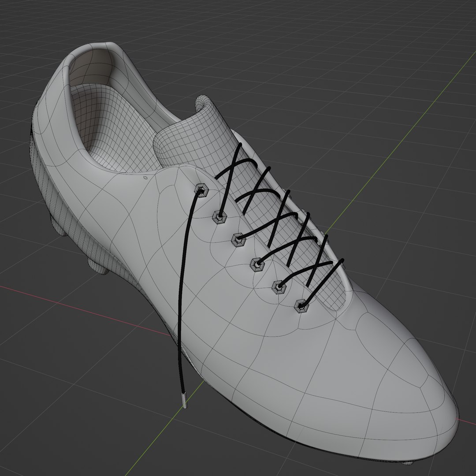Select the topmost eyelet holding the loose lace
This screenshot has width=476, height=476.
point(201,191)
